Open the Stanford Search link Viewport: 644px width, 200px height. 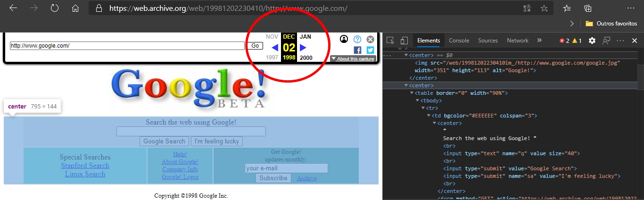point(85,166)
